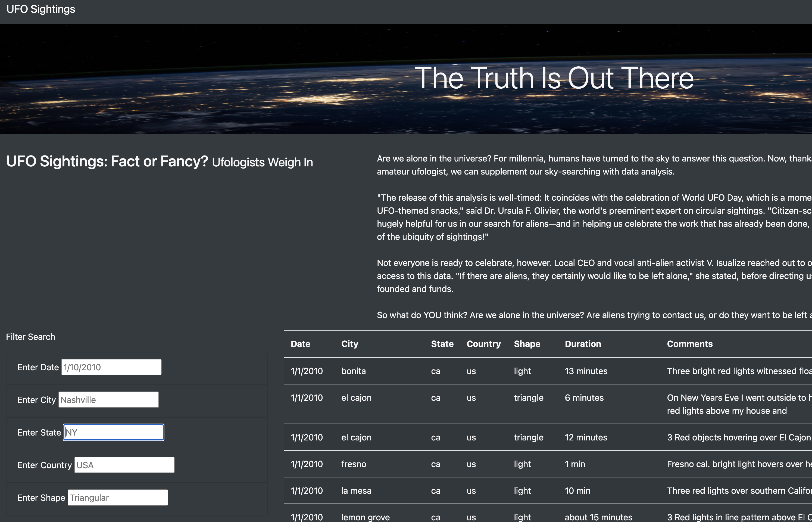Click the Duration column header
Image resolution: width=812 pixels, height=522 pixels.
(583, 344)
